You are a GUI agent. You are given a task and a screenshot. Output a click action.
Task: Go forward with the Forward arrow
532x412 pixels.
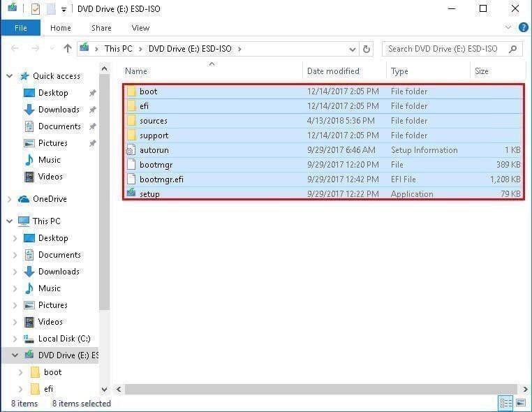[x=35, y=48]
